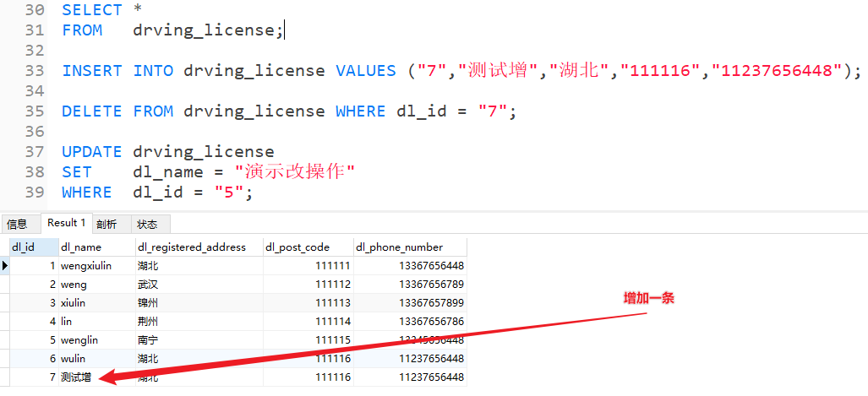
Task: Click the "演示改操作" string on line 38
Action: 294,172
